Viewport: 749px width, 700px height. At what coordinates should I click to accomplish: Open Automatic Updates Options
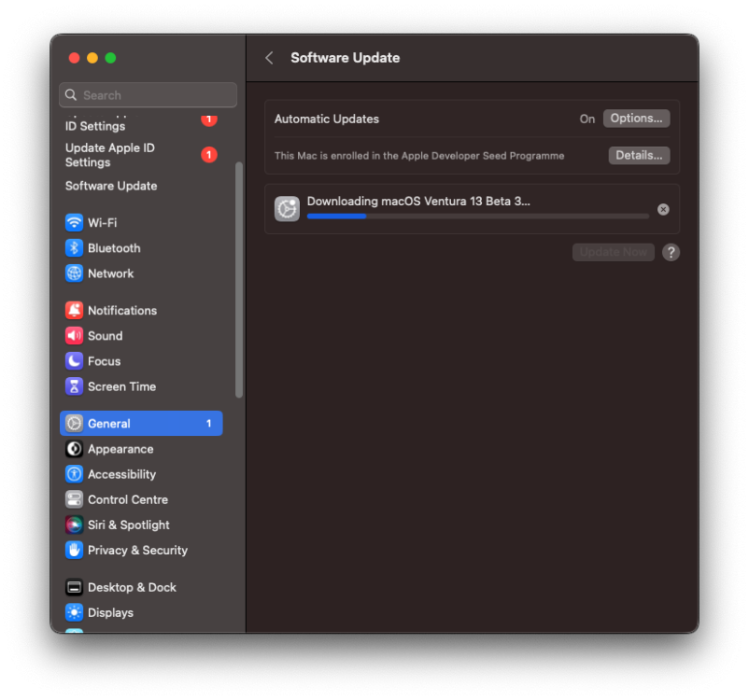tap(636, 119)
